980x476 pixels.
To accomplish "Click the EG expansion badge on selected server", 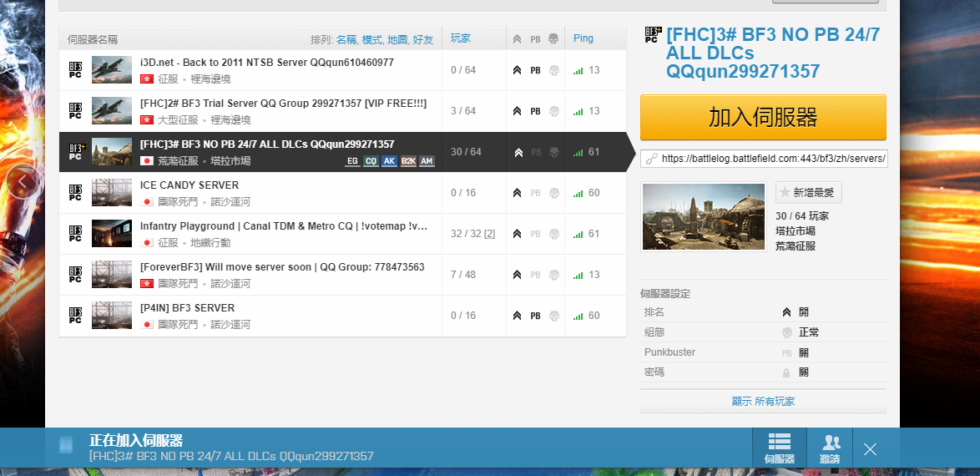I will tap(352, 161).
